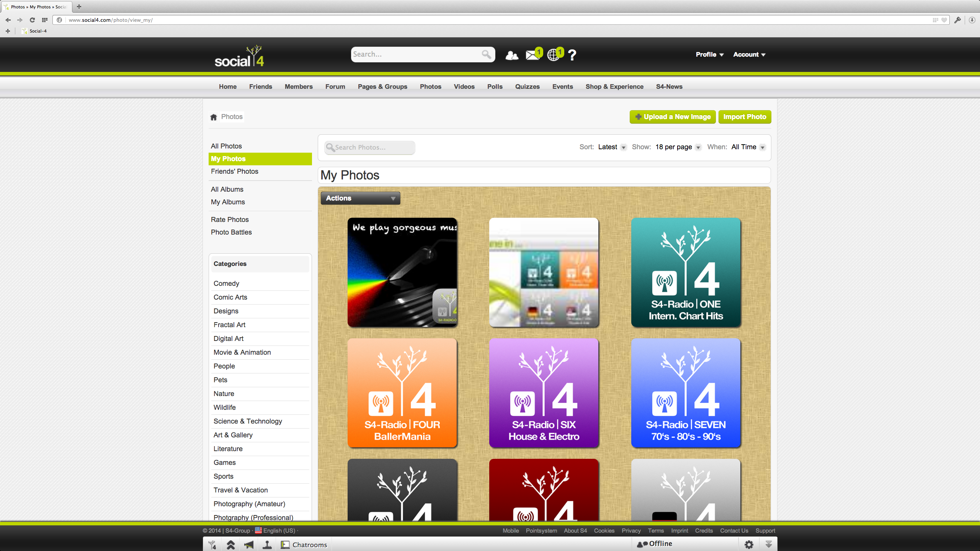The width and height of the screenshot is (980, 551).
Task: Click Upload a New Image button
Action: pyautogui.click(x=673, y=117)
